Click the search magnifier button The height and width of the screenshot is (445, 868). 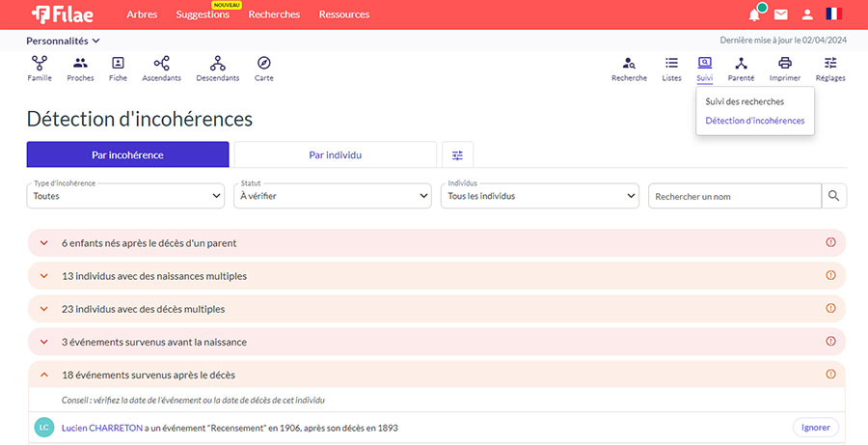833,196
